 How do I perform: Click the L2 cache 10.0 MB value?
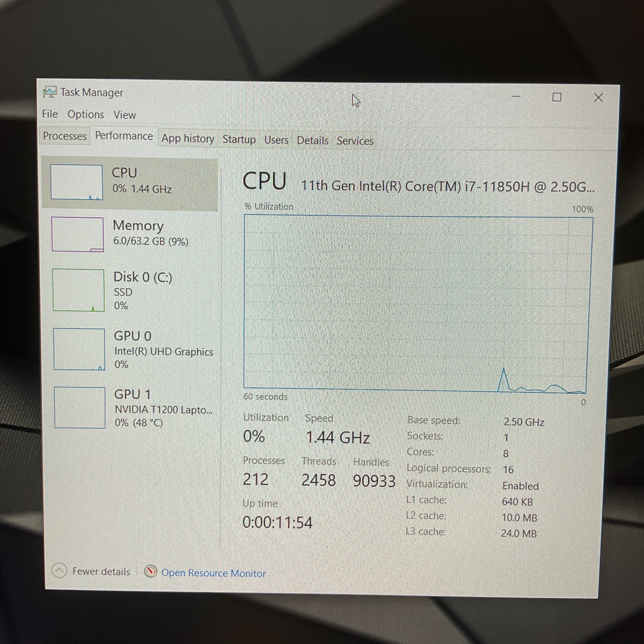tap(519, 518)
